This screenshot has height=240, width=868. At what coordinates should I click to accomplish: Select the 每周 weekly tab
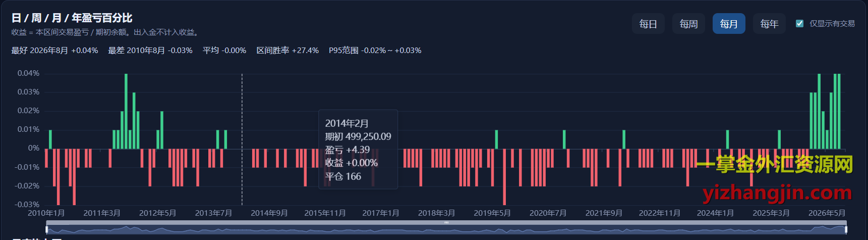688,24
